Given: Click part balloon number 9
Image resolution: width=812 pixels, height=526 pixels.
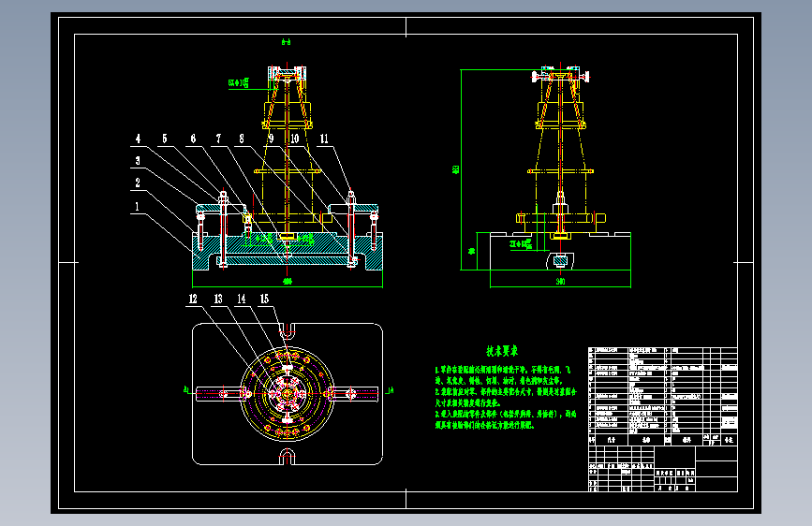Looking at the screenshot, I should point(271,139).
